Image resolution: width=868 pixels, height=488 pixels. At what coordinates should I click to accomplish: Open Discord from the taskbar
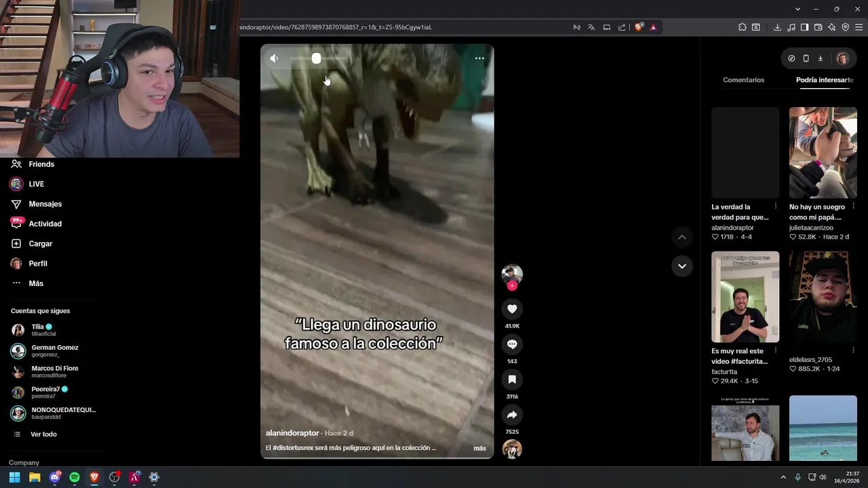[x=55, y=477]
